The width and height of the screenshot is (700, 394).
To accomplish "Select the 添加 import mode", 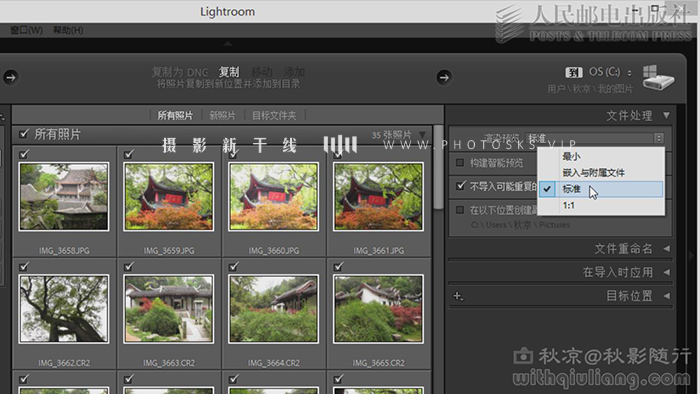I will point(294,72).
